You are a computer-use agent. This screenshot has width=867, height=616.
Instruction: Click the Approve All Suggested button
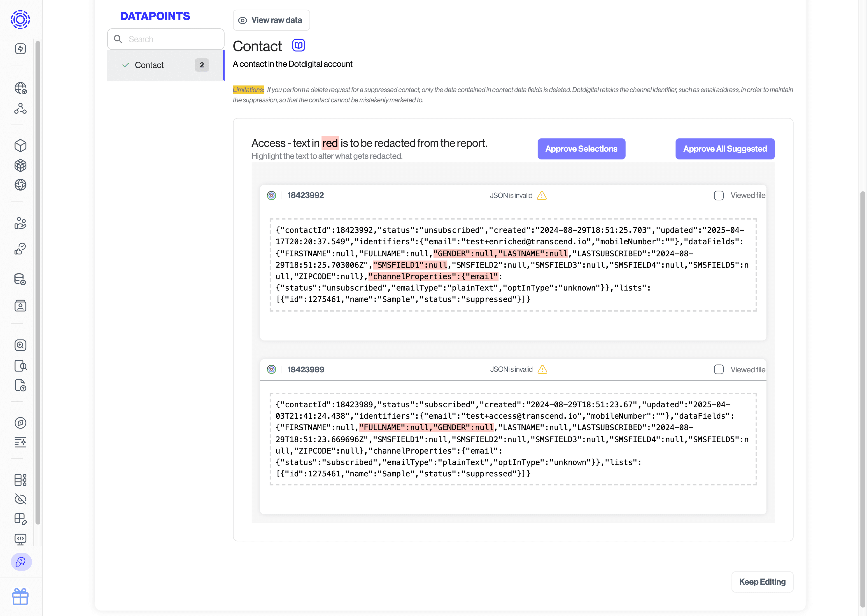point(725,149)
